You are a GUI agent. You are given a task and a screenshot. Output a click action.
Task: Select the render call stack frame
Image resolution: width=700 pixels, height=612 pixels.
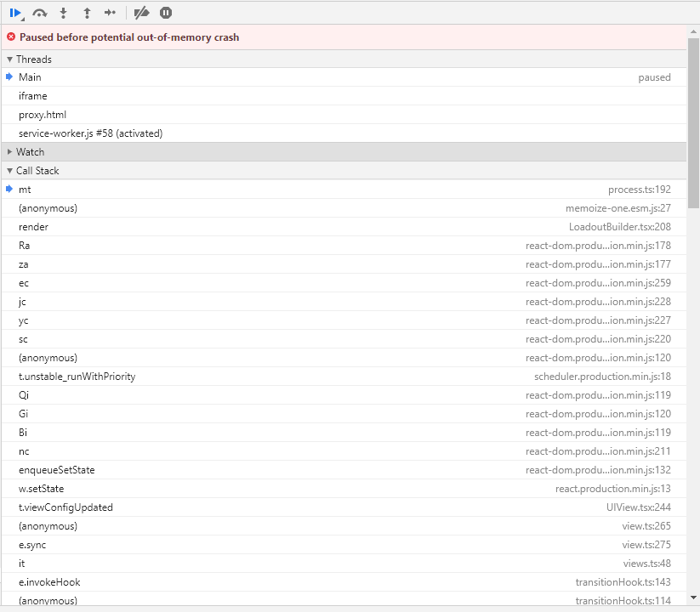33,226
